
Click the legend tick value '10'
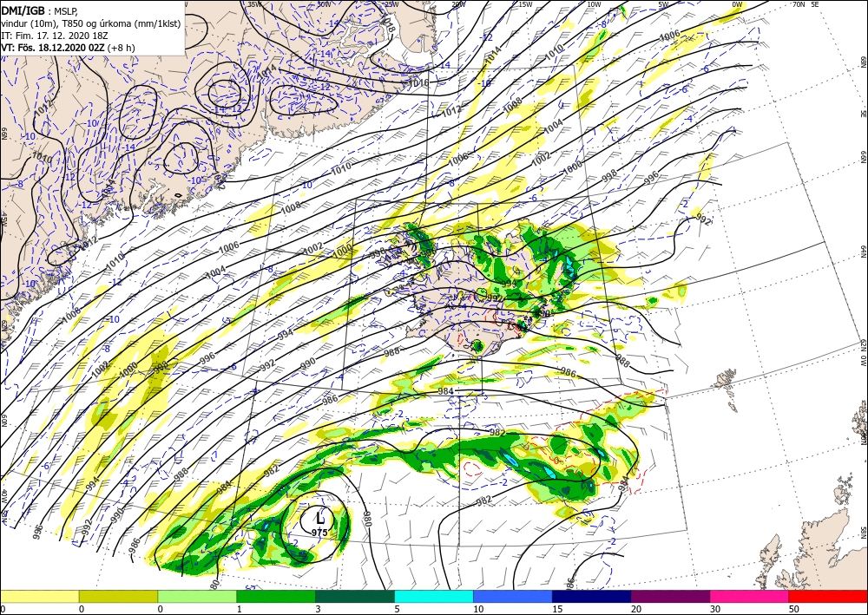point(477,609)
